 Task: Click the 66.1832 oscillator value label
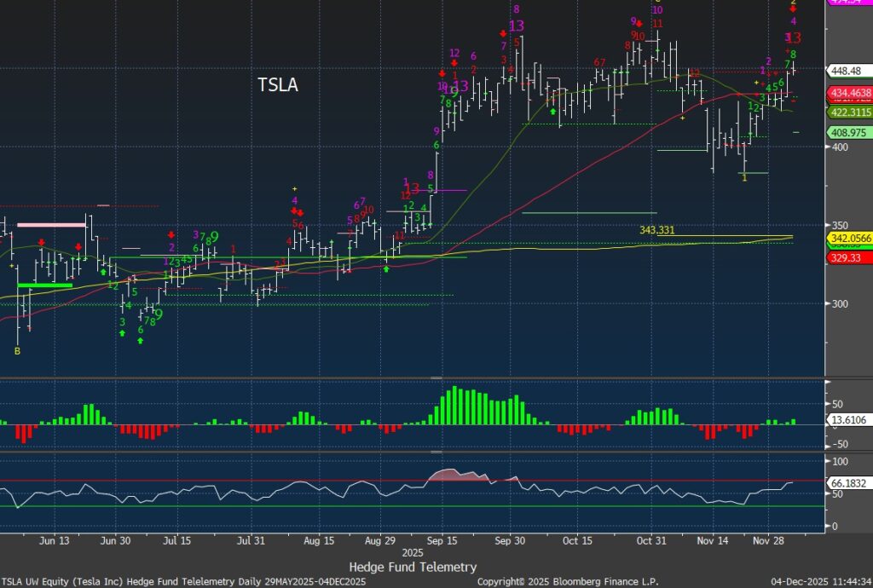pos(847,483)
